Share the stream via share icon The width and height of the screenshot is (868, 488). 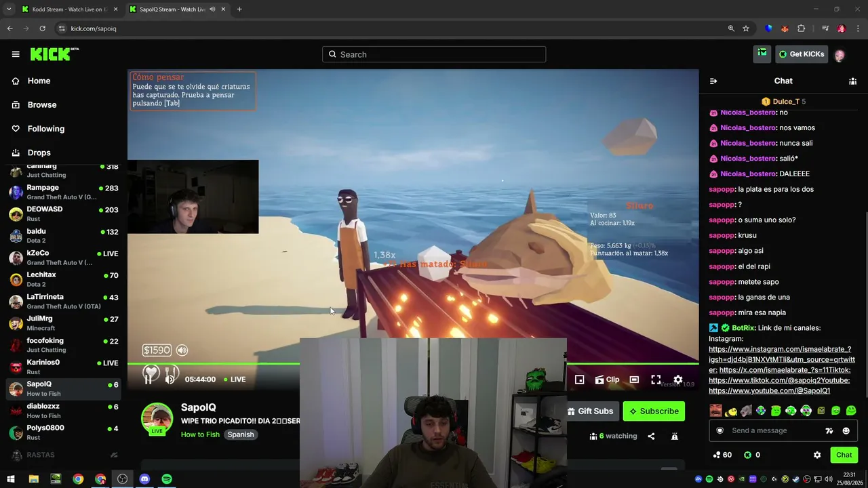pos(651,436)
